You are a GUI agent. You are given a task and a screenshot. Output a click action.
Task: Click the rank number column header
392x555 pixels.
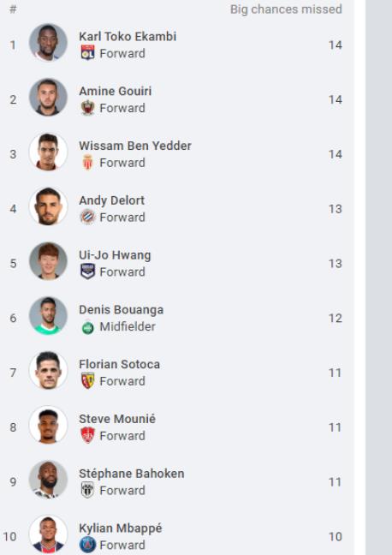[13, 9]
